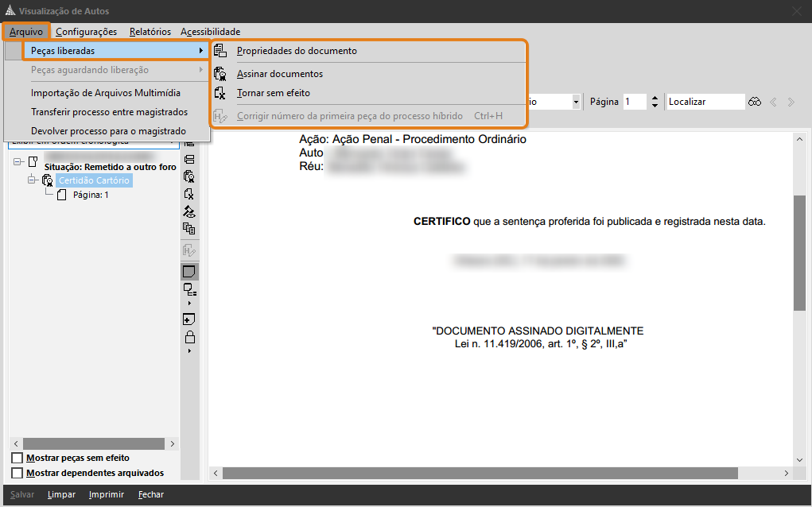Click the sign-document seal icon in the vertical toolbar
Viewport: 812px width, 507px height.
(189, 176)
